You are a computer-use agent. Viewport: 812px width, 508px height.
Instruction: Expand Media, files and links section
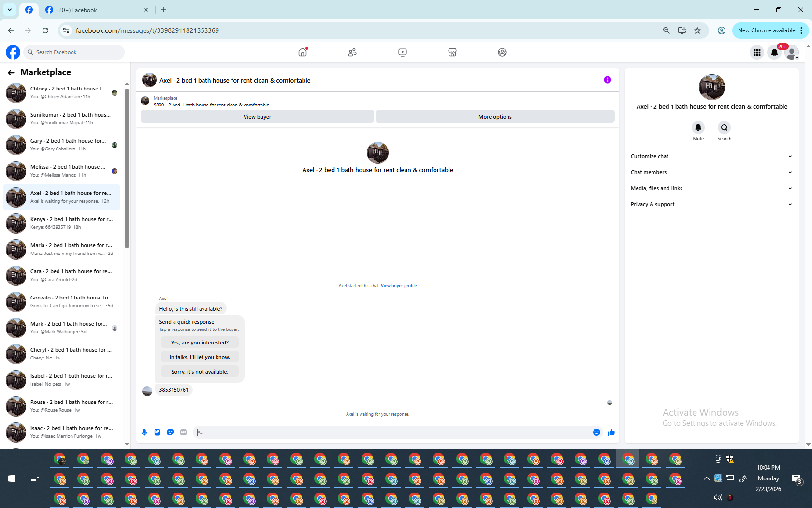click(x=711, y=188)
